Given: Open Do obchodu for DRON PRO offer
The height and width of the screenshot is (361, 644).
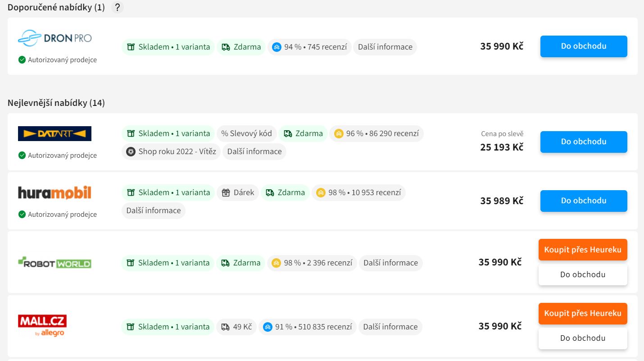Looking at the screenshot, I should 583,46.
